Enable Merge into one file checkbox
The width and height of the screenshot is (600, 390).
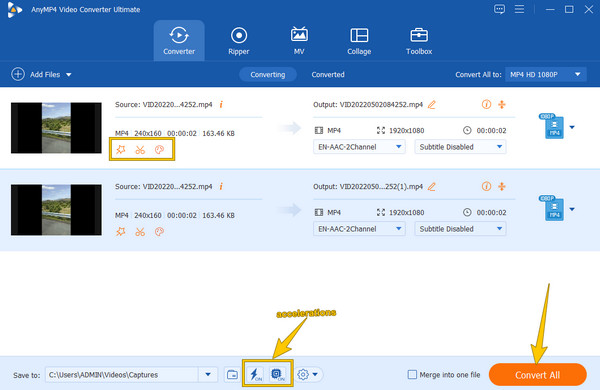[412, 375]
